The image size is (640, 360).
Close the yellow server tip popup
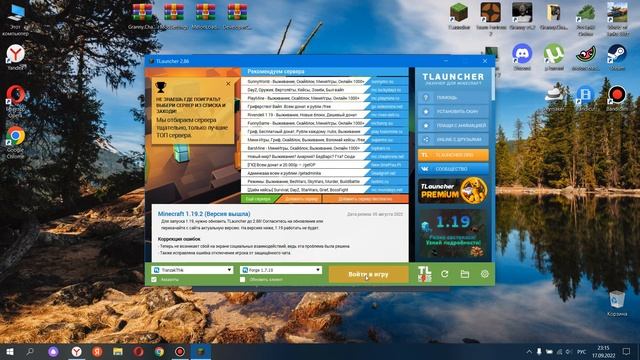228,83
